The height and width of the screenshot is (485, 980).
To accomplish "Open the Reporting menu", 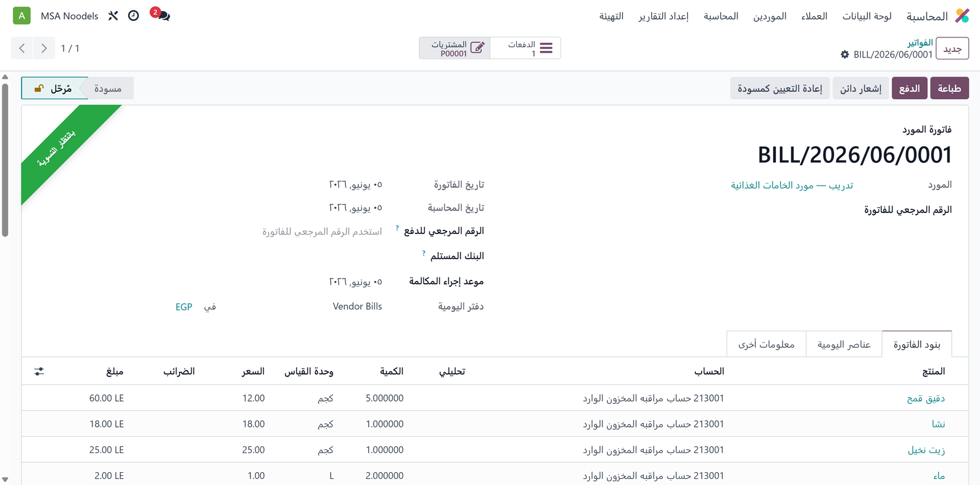I will coord(663,16).
